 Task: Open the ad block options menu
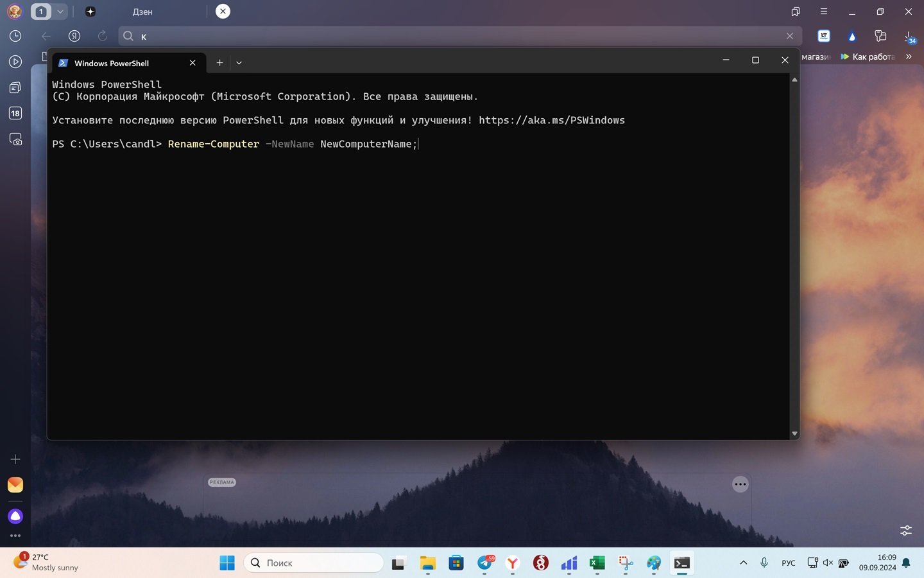pyautogui.click(x=740, y=484)
